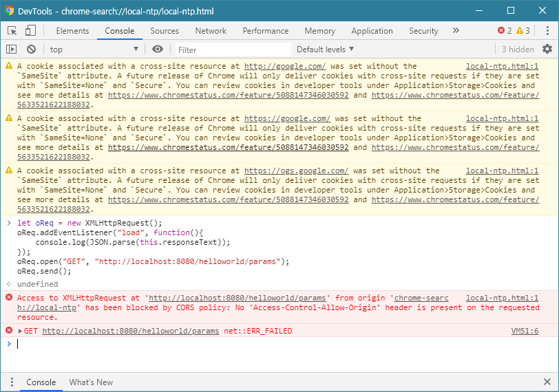Open the Security tab

pyautogui.click(x=423, y=31)
